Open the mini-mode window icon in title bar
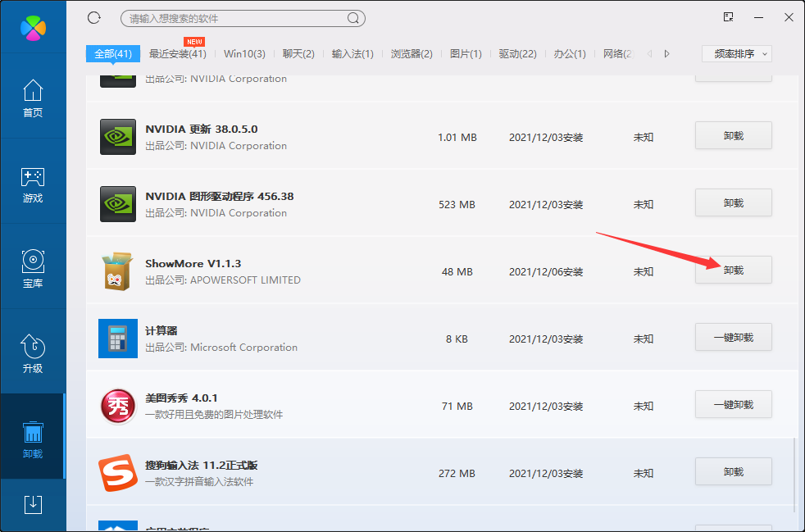Image resolution: width=805 pixels, height=532 pixels. (x=728, y=17)
